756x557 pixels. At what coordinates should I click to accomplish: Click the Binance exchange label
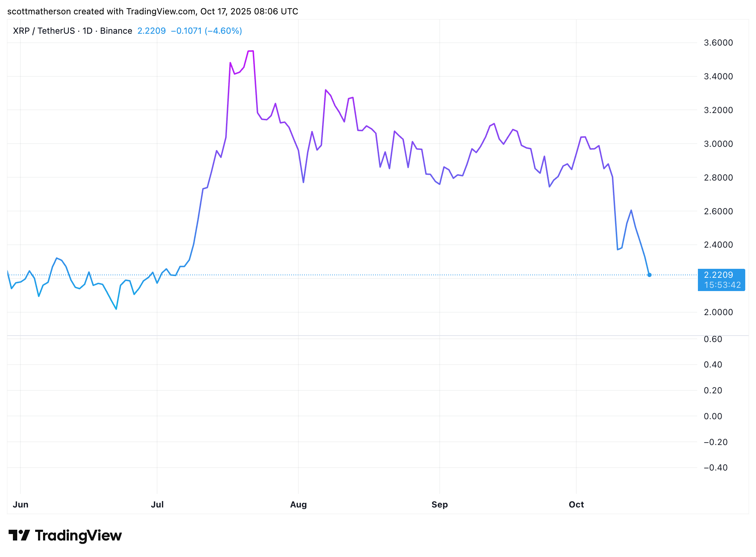[116, 31]
